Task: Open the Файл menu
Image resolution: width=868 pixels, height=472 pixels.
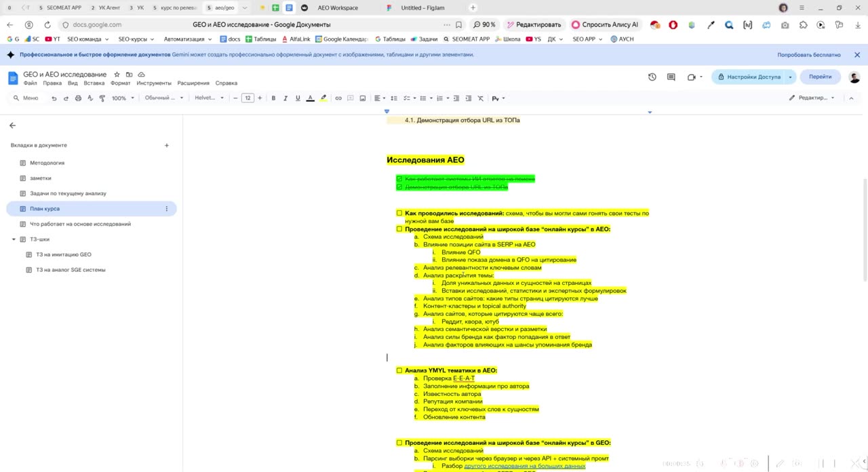Action: click(x=30, y=83)
